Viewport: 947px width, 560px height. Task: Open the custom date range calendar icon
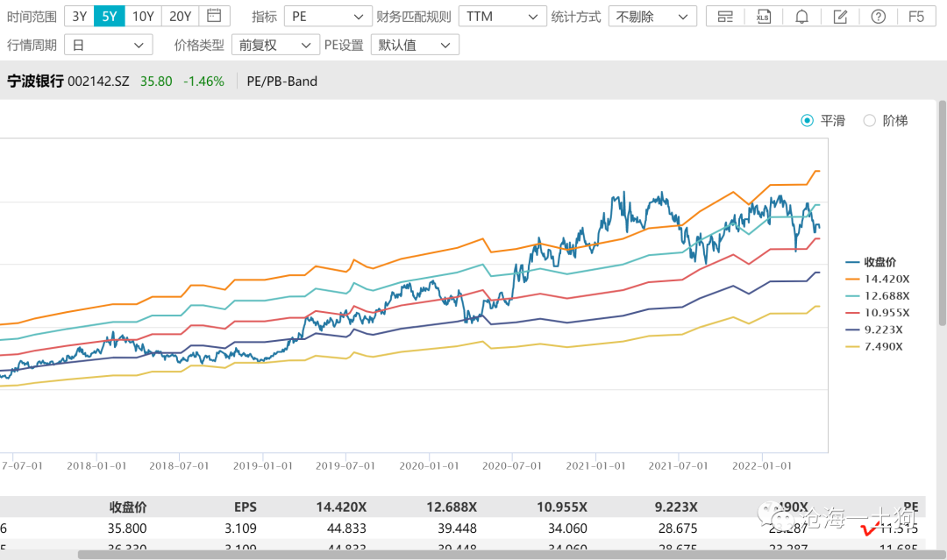[214, 16]
